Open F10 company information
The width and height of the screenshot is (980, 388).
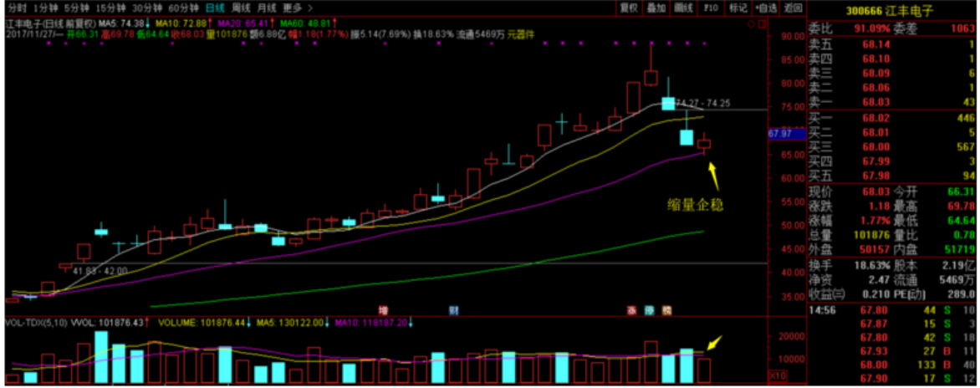pos(711,8)
